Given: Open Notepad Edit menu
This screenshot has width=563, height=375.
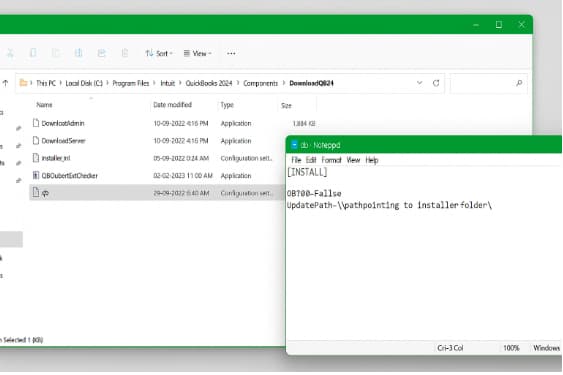Looking at the screenshot, I should [311, 160].
